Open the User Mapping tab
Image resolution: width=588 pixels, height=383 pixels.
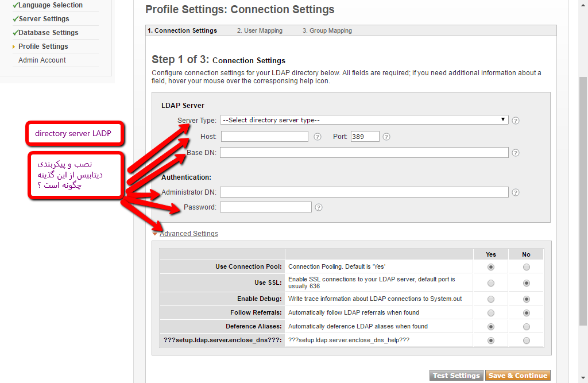(x=260, y=31)
